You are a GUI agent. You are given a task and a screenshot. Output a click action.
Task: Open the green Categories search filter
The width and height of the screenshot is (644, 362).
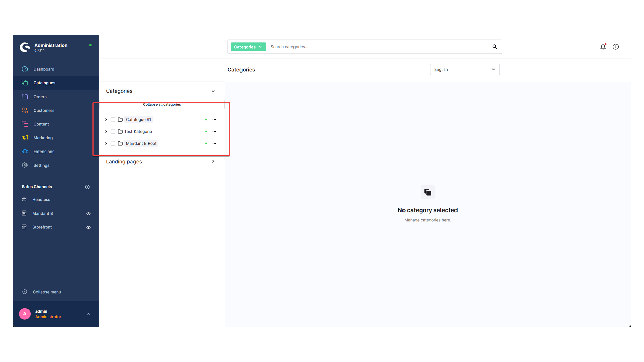pos(248,47)
